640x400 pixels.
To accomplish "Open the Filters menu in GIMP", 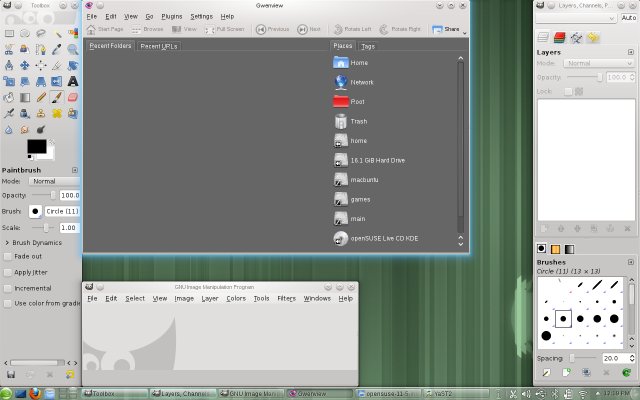I will 286,298.
